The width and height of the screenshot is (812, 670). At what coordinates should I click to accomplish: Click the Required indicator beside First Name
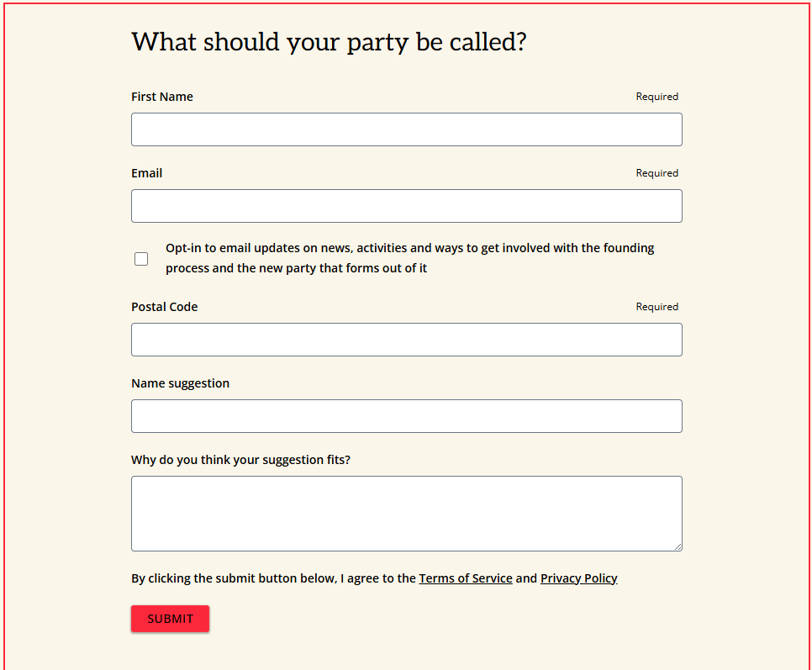(656, 97)
